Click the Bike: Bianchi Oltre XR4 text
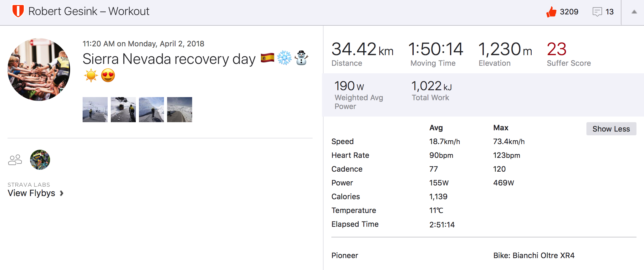Viewport: 644px width, 270px height. [x=534, y=255]
